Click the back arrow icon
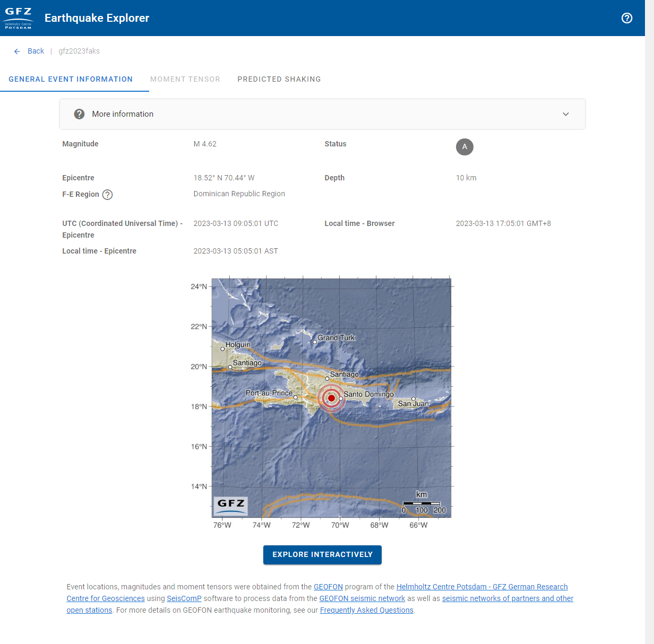The height and width of the screenshot is (644, 654). coord(17,51)
